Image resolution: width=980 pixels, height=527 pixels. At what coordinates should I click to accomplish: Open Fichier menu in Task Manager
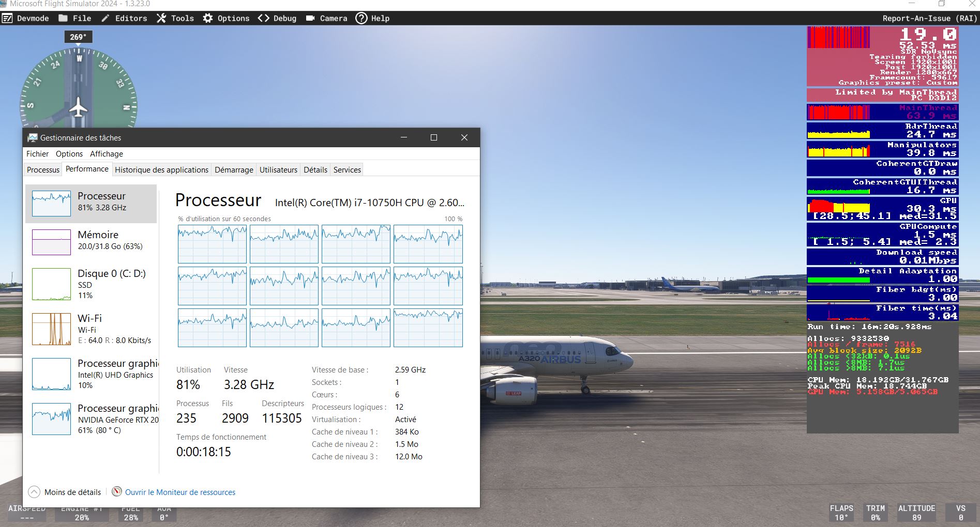tap(37, 154)
